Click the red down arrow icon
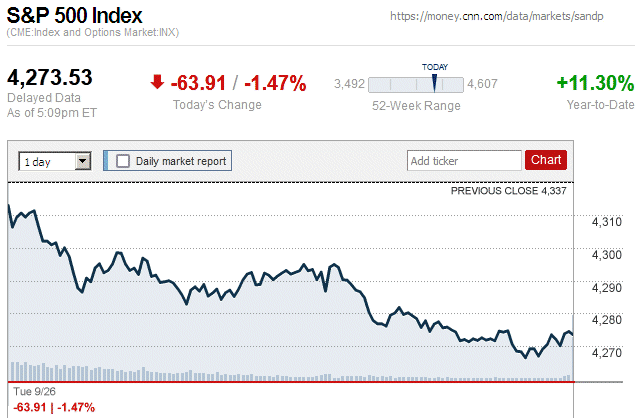 pyautogui.click(x=157, y=83)
